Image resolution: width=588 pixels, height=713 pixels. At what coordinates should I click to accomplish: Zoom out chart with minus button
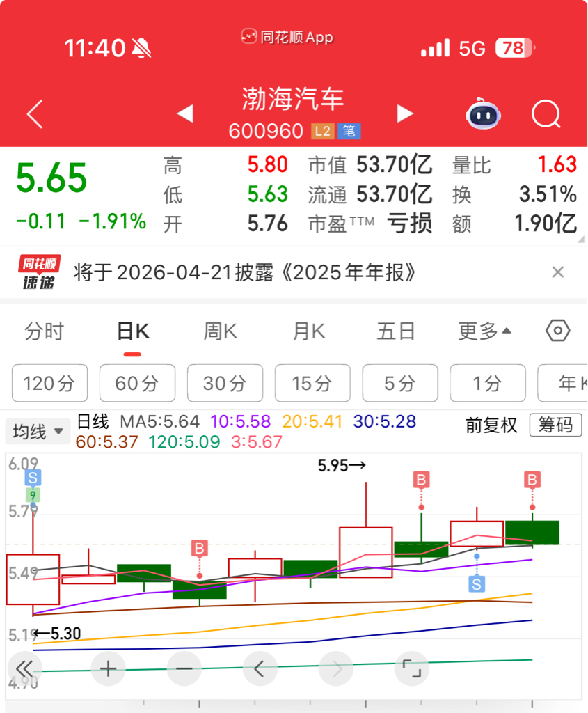click(184, 669)
